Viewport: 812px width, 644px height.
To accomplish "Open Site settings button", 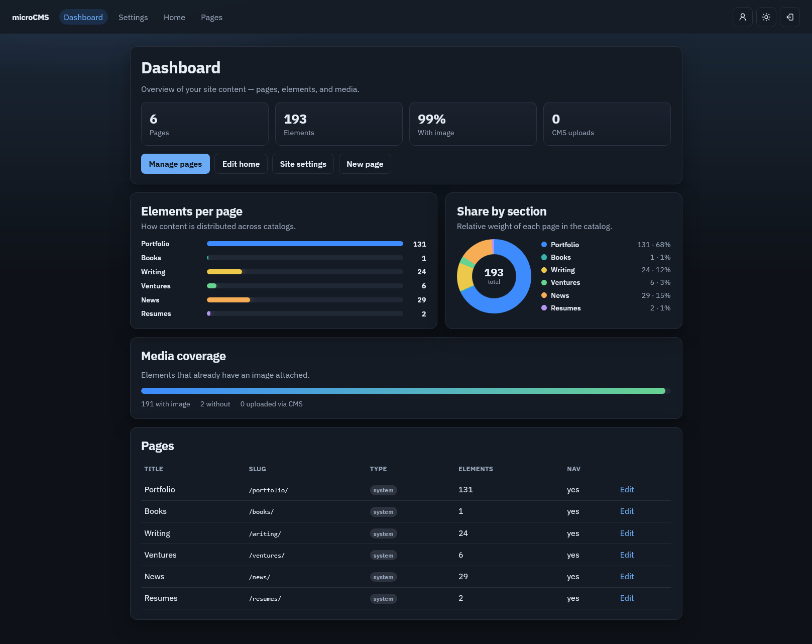I will click(303, 164).
